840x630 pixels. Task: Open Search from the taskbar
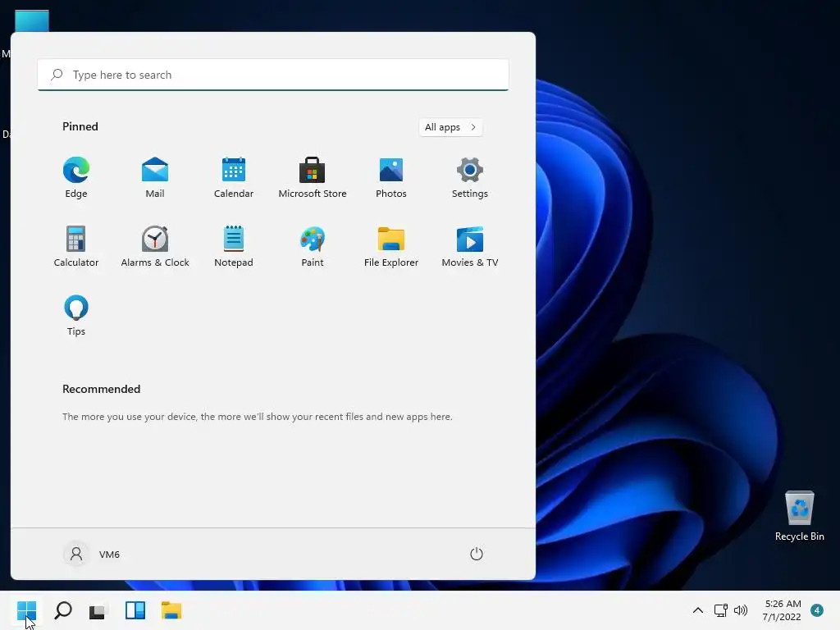tap(63, 610)
